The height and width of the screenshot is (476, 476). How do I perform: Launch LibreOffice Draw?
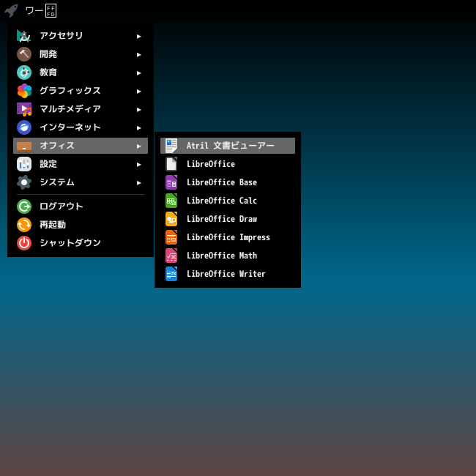[x=228, y=219]
